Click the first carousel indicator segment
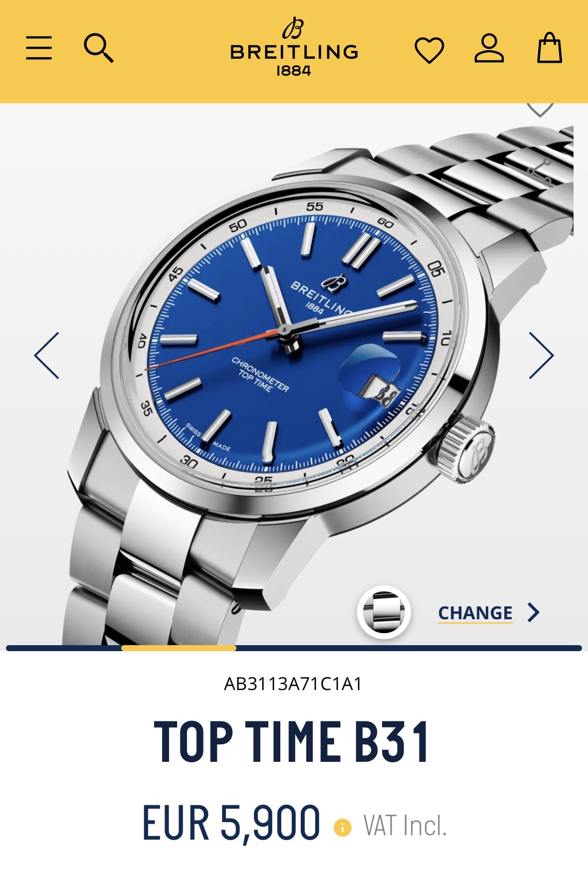This screenshot has width=588, height=884. click(x=64, y=648)
